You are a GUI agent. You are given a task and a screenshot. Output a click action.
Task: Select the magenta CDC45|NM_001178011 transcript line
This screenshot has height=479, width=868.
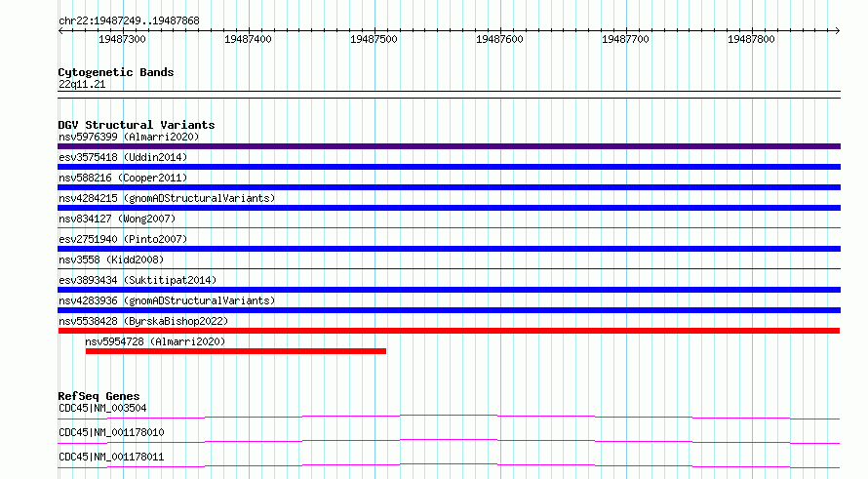[449, 465]
